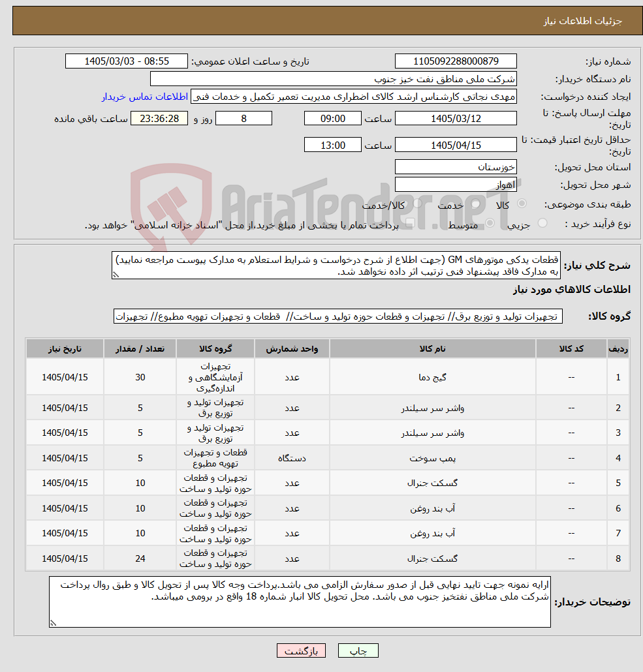This screenshot has height=672, width=643.
Task: Click the بازگشت (back) button
Action: (301, 650)
